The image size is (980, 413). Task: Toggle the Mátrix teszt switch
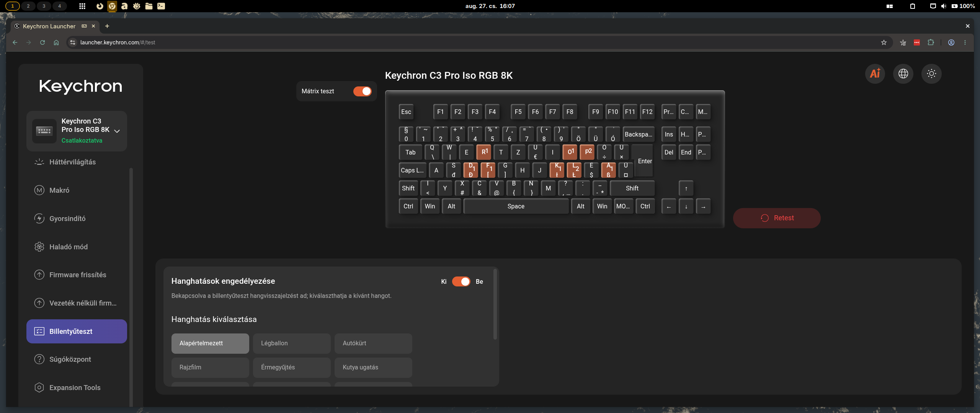[362, 91]
